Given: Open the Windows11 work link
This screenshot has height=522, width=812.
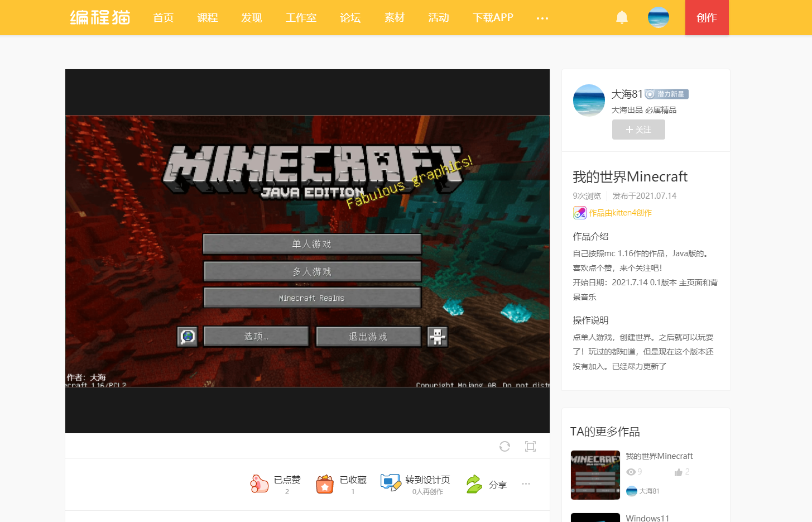Looking at the screenshot, I should pos(647,518).
